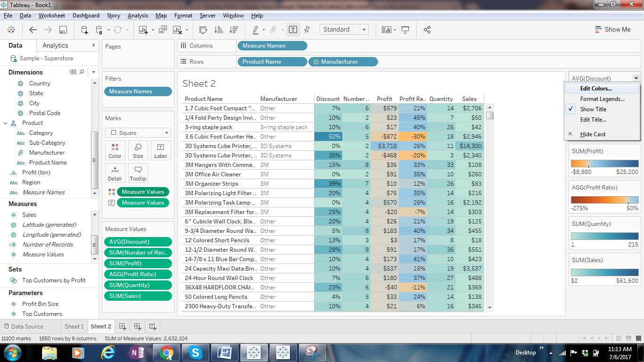Open Presentation Mode from the toolbar
Viewport: 644px width, 362px height.
click(x=405, y=30)
